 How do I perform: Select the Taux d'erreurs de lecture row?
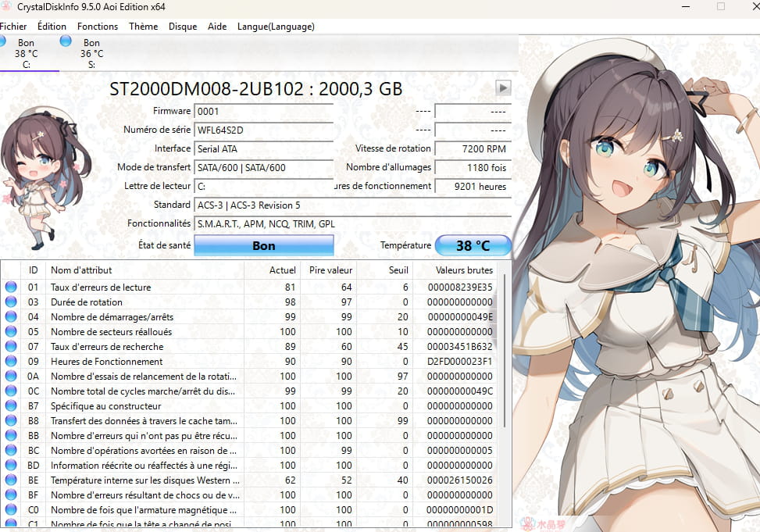point(249,287)
